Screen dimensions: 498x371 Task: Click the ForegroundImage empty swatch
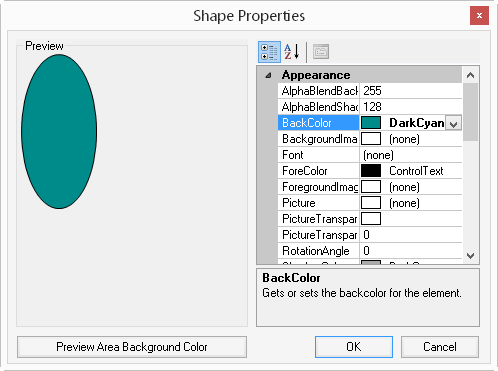pos(371,187)
